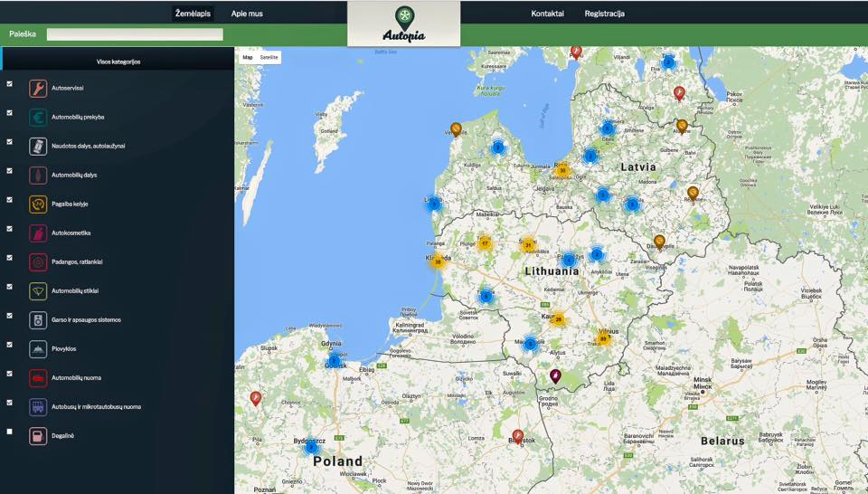Open the Žemėlapis navigation tab
This screenshot has height=494, width=868.
tap(193, 14)
